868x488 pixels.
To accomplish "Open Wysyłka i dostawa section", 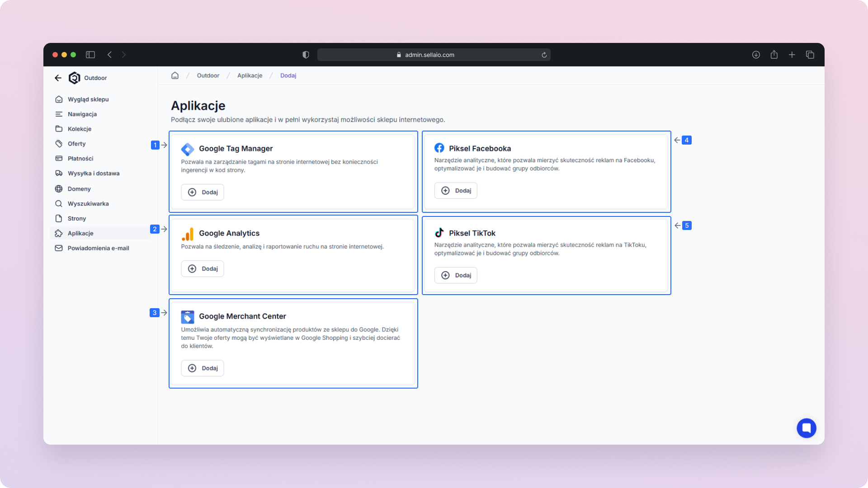I will (94, 174).
